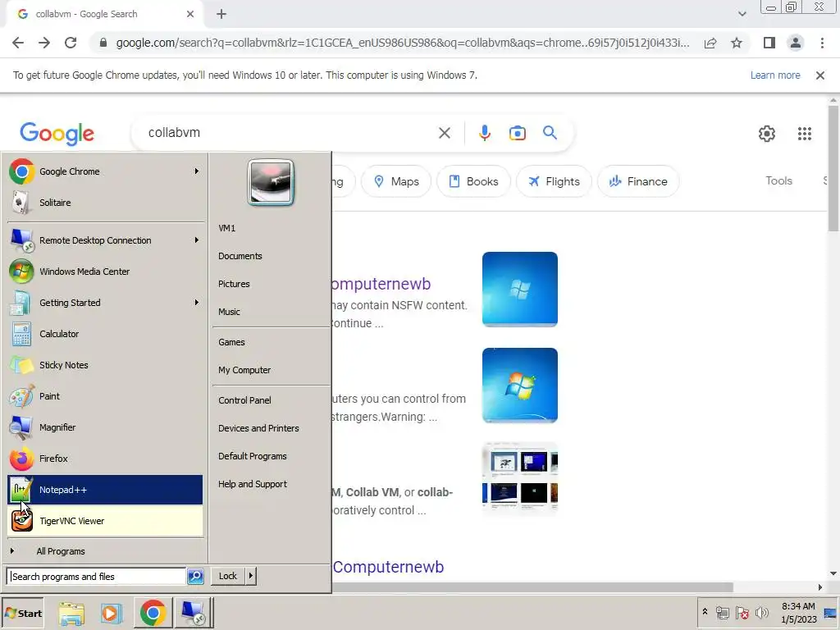Go back to previous page in Chrome
The image size is (840, 630).
click(18, 43)
